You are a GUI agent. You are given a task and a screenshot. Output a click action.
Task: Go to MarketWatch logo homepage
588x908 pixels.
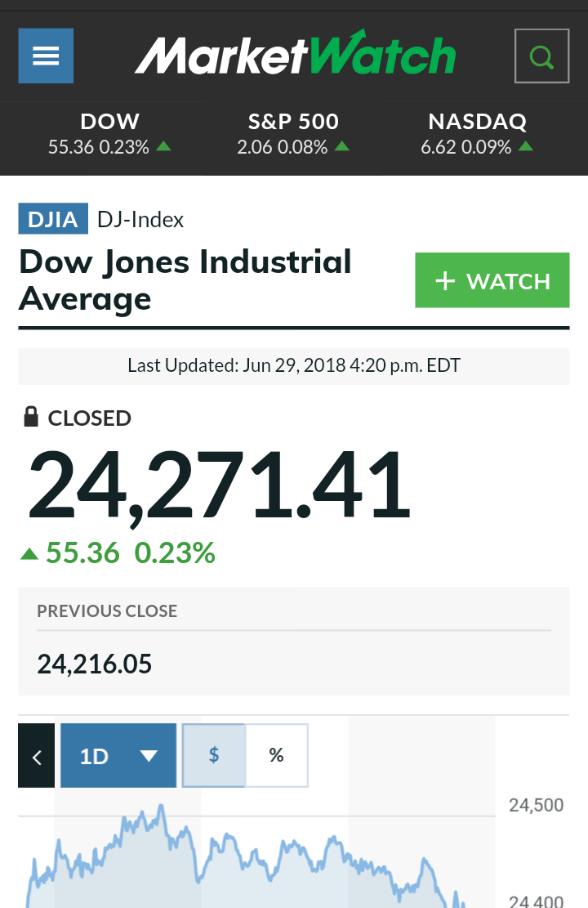coord(295,53)
